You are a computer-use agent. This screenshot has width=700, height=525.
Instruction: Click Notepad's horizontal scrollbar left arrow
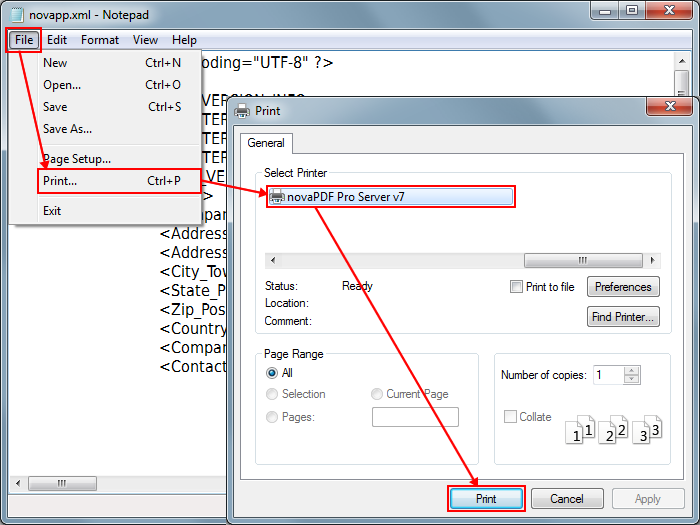pos(18,483)
